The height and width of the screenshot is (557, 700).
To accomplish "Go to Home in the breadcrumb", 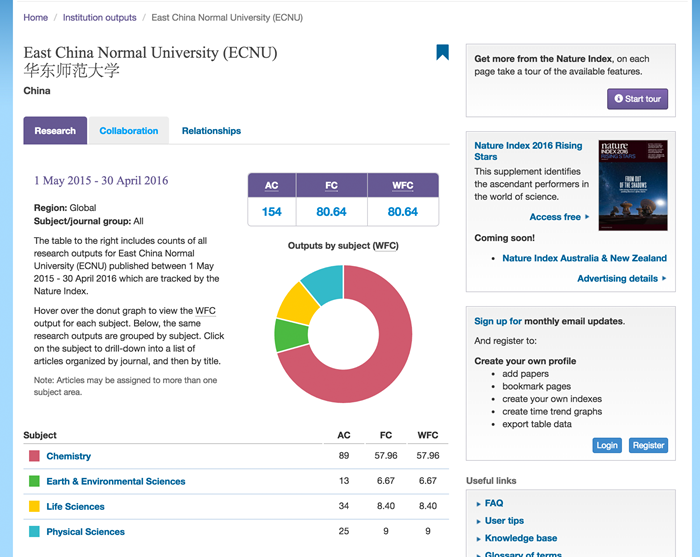I will pyautogui.click(x=35, y=18).
